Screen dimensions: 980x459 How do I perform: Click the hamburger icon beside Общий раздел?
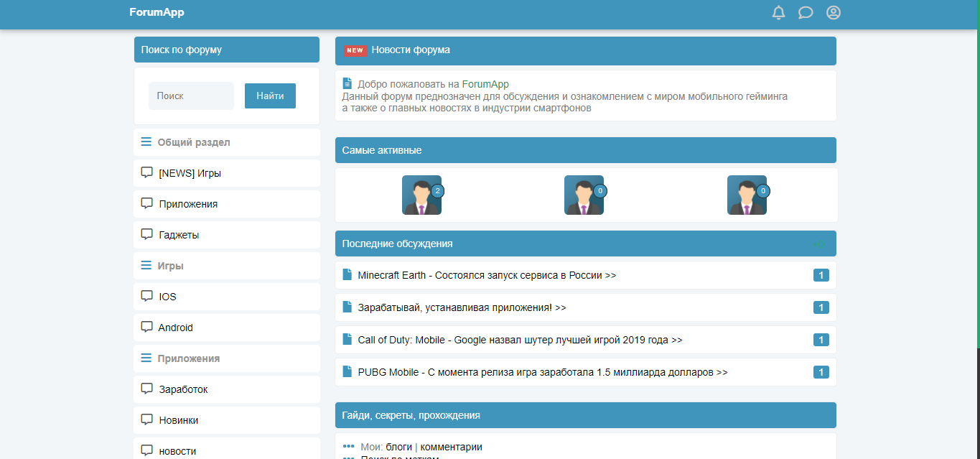146,142
